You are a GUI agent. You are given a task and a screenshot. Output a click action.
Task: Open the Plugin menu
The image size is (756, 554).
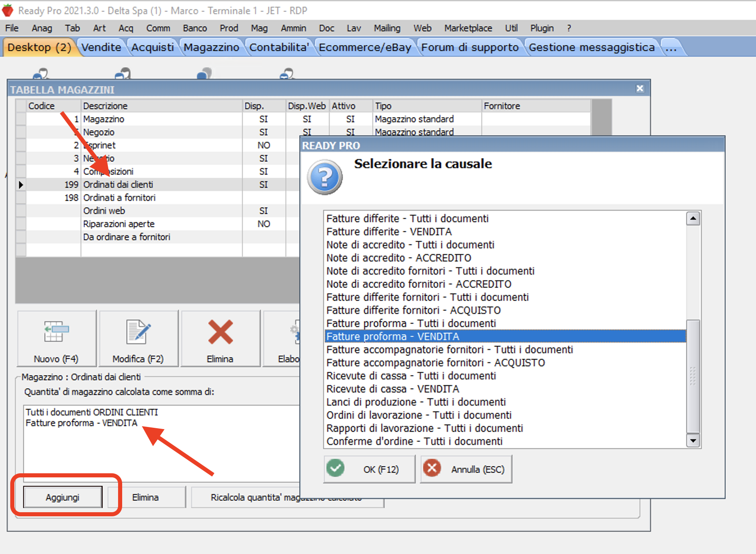(542, 28)
